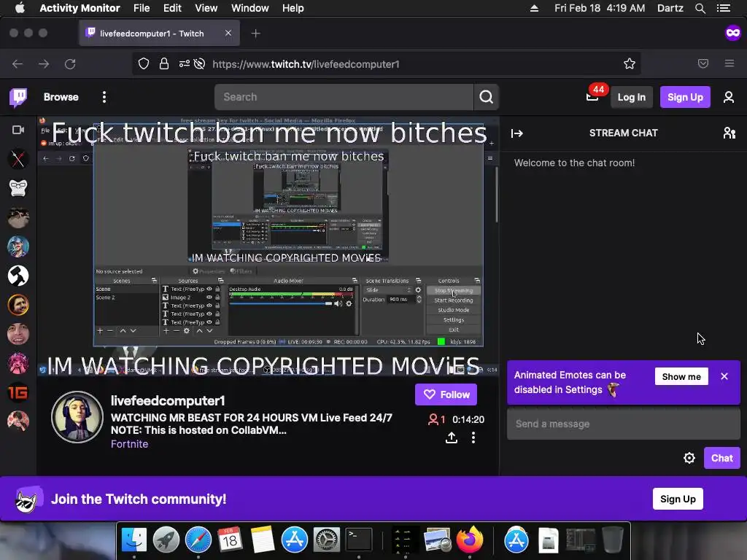Open the three-dot menu beside Browse
The height and width of the screenshot is (560, 747).
tap(104, 97)
